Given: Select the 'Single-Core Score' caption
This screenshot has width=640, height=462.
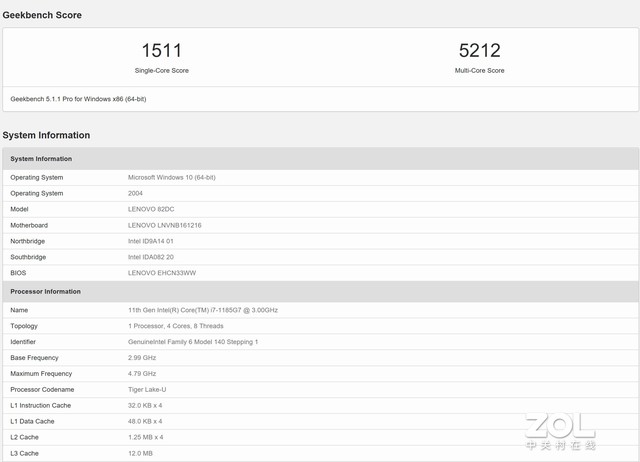Looking at the screenshot, I should [x=162, y=71].
